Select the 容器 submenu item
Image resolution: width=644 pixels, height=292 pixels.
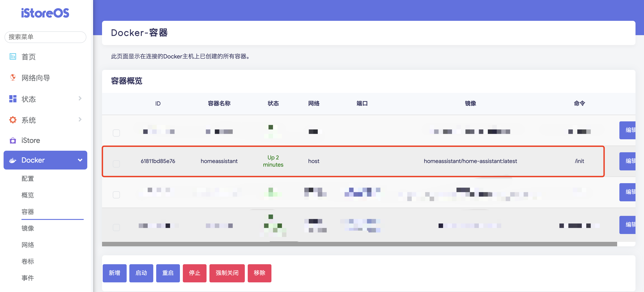28,212
